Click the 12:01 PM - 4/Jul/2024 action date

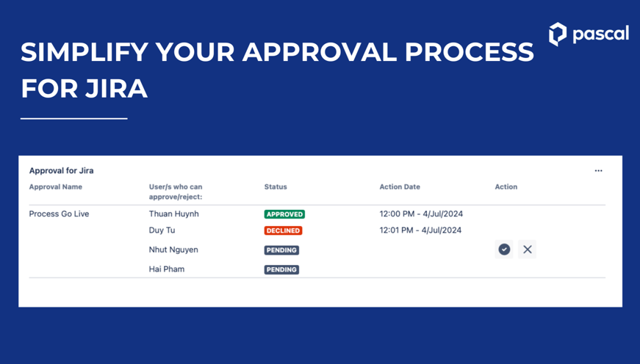[421, 230]
